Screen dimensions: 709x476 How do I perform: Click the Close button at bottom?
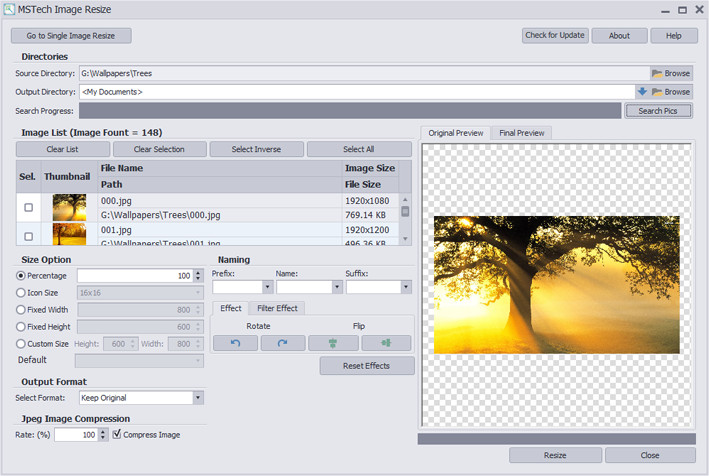tap(650, 455)
